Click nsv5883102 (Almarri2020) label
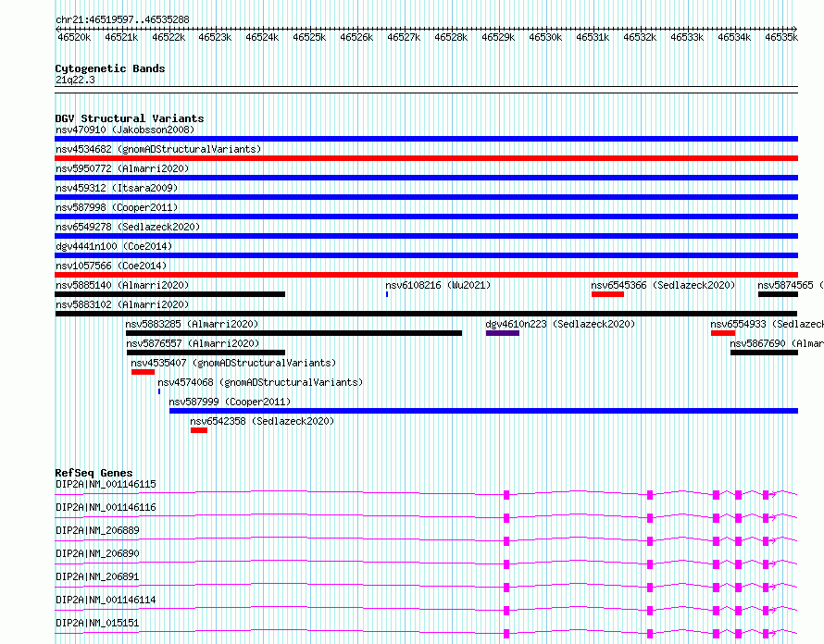The width and height of the screenshot is (824, 644). (122, 304)
